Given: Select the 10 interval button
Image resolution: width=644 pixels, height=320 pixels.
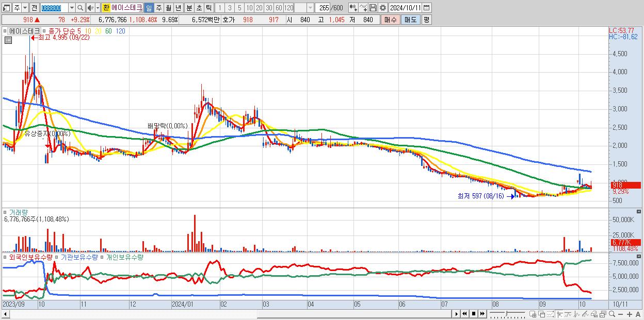Looking at the screenshot, I should coord(249,8).
